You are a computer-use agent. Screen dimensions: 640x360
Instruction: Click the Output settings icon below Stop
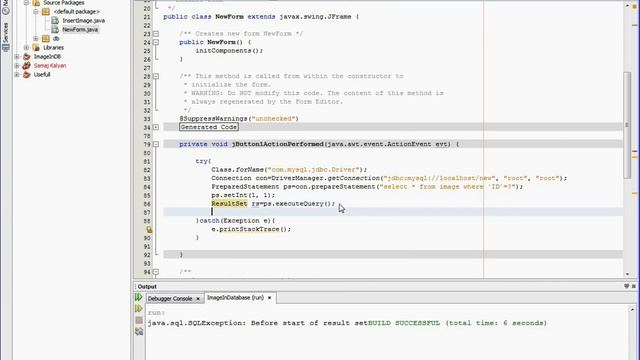139,331
